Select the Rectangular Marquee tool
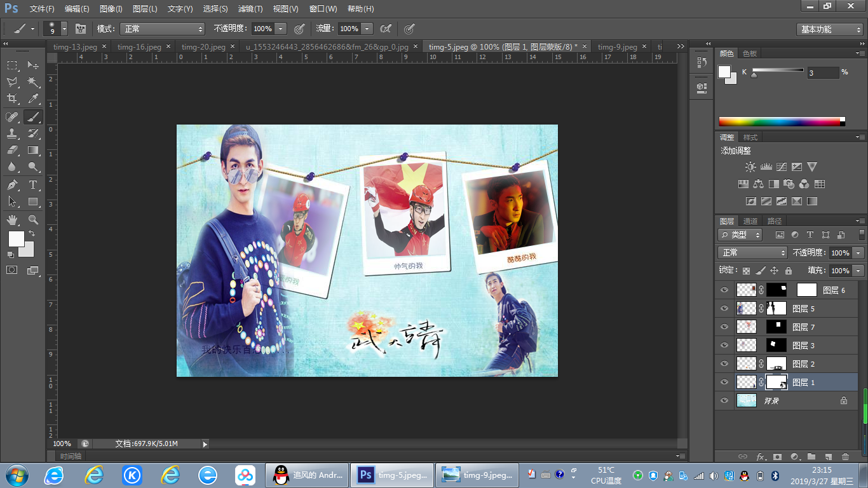Image resolution: width=868 pixels, height=488 pixels. [12, 65]
